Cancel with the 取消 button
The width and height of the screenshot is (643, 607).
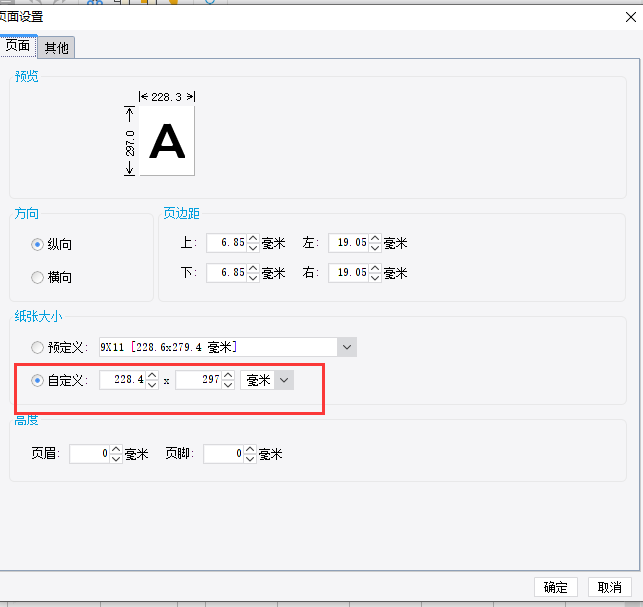pyautogui.click(x=609, y=587)
